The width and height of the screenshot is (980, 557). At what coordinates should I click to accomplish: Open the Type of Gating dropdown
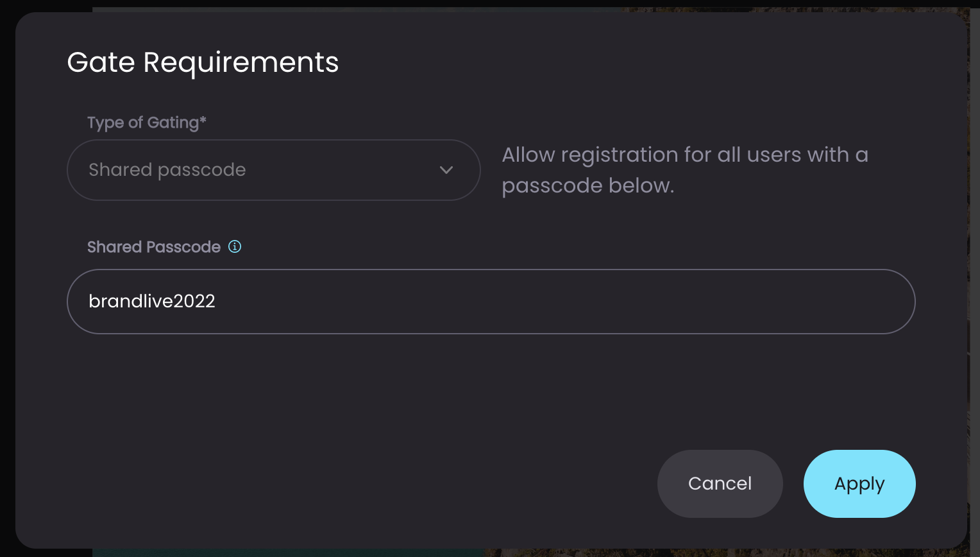click(274, 170)
